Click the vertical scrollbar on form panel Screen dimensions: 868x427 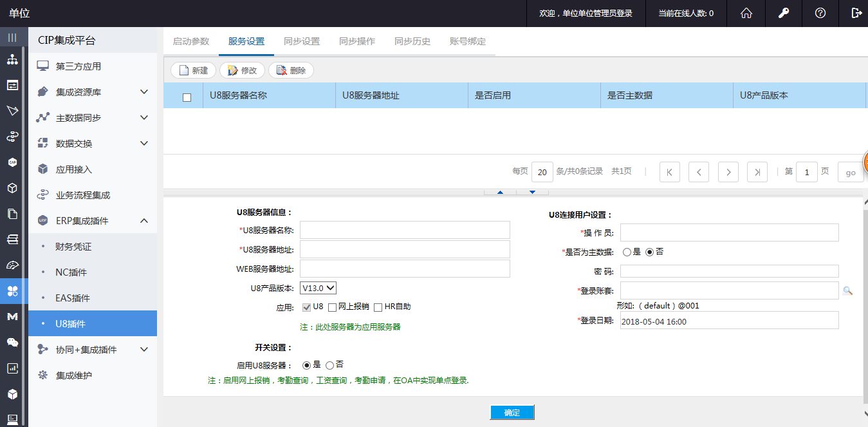point(863,303)
